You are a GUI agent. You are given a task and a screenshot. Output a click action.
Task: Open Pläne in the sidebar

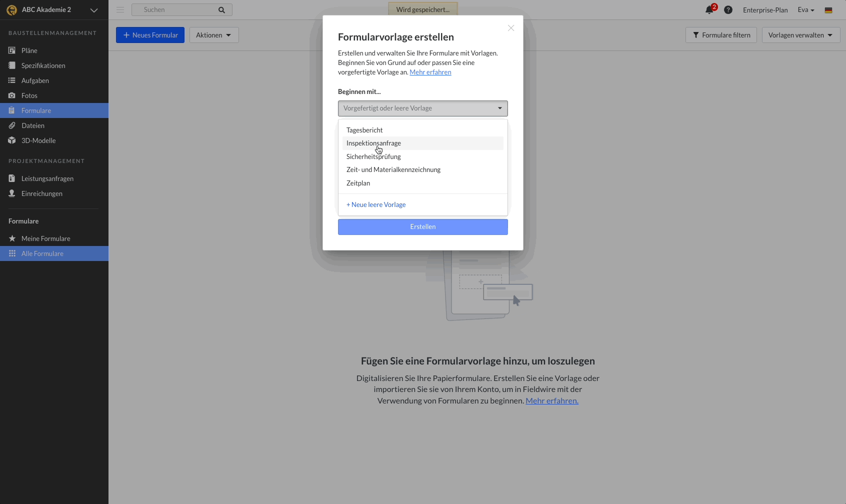click(29, 50)
